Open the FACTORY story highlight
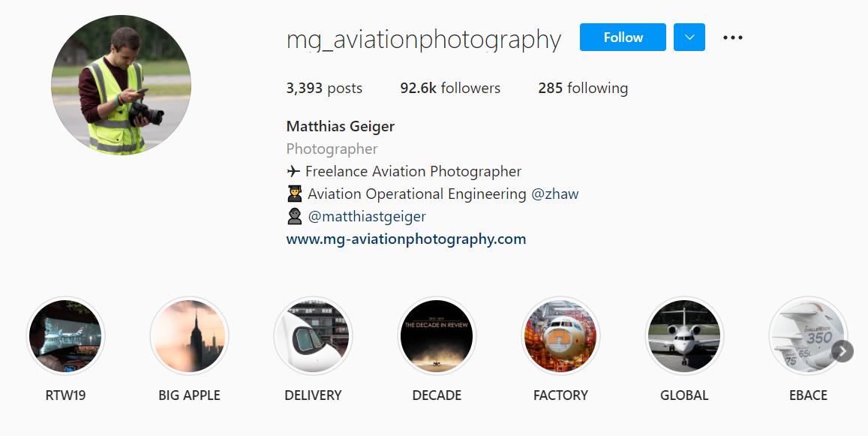 (x=560, y=335)
